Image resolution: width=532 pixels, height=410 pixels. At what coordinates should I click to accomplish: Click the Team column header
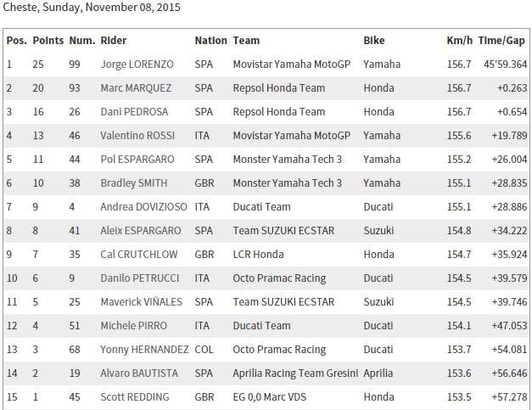pos(246,41)
